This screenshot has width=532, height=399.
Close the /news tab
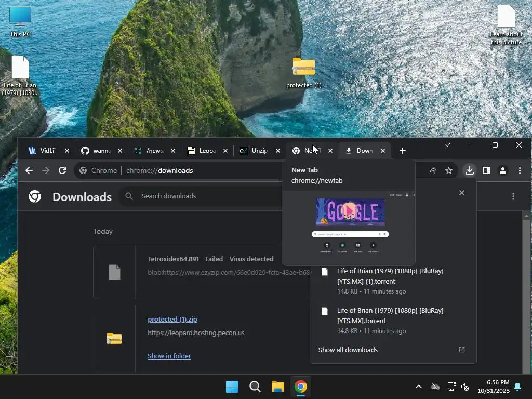[172, 151]
